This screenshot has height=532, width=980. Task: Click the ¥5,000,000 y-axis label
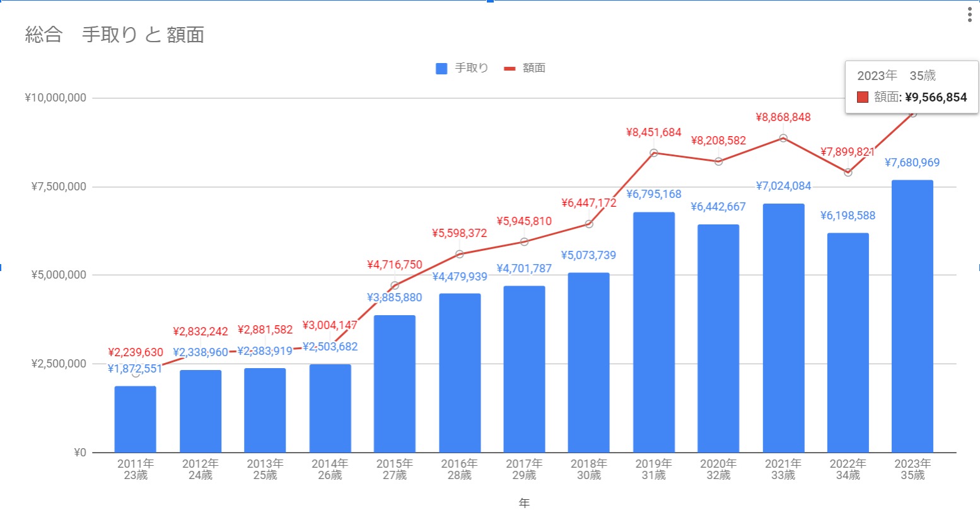[59, 275]
